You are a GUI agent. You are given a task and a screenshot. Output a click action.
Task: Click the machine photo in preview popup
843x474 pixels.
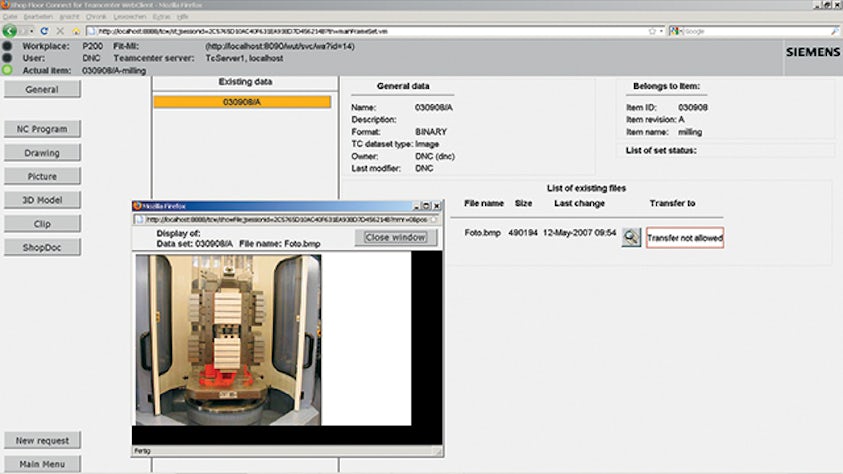click(228, 340)
